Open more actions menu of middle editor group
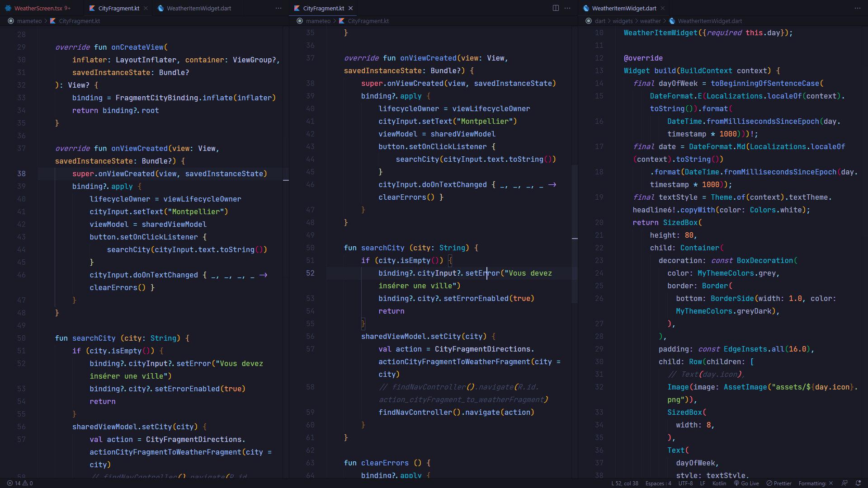Viewport: 868px width, 488px height. (567, 8)
